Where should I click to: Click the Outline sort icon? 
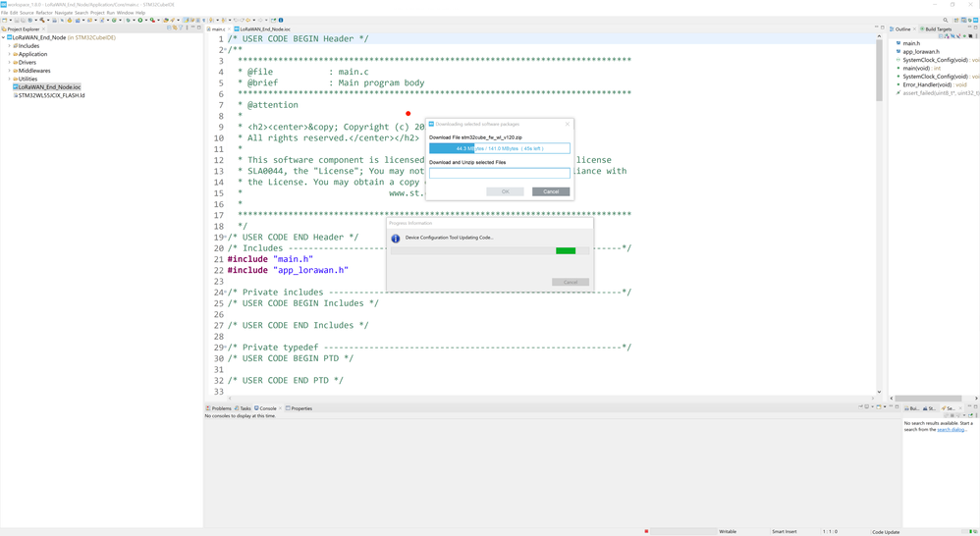[x=949, y=36]
